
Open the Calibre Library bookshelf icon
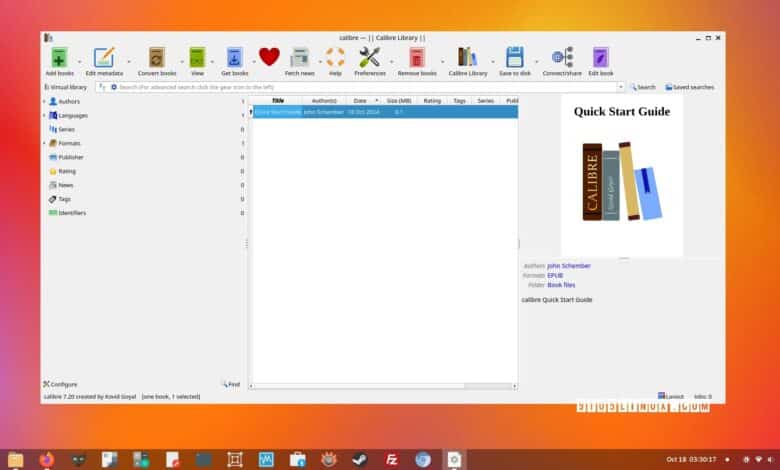click(468, 58)
